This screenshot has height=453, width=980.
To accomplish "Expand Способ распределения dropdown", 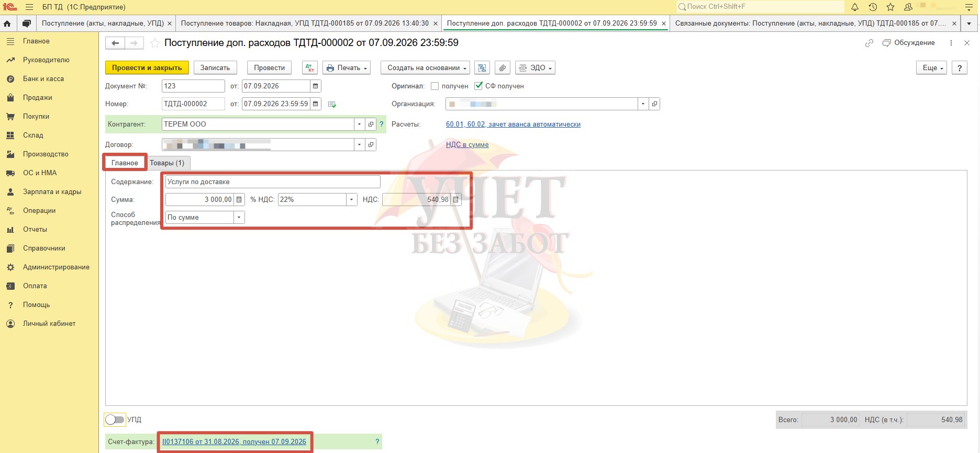I will pos(239,217).
